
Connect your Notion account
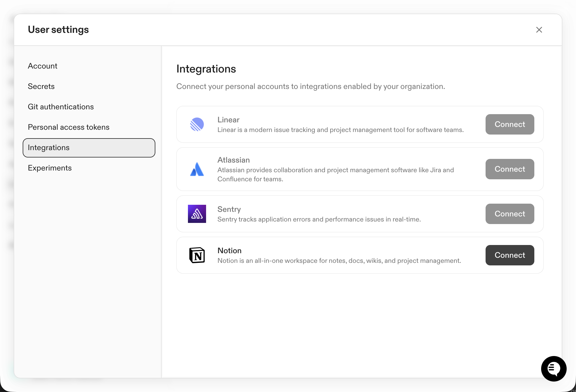click(509, 255)
